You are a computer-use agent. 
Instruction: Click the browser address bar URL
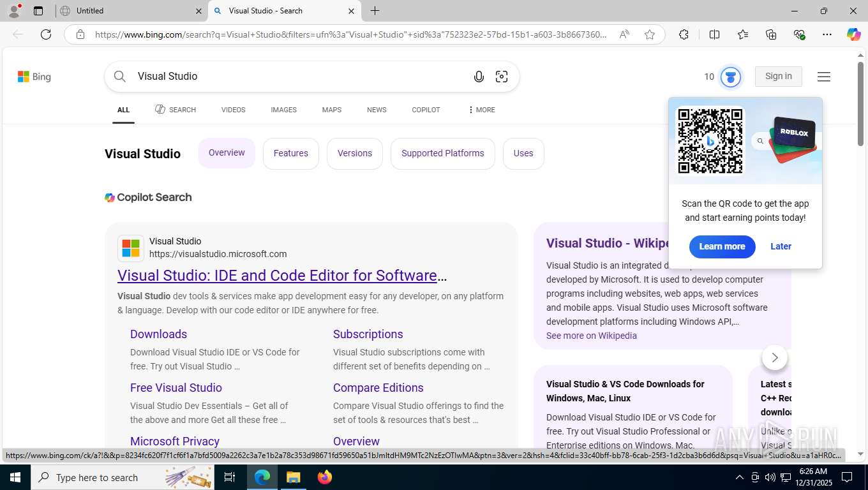351,34
